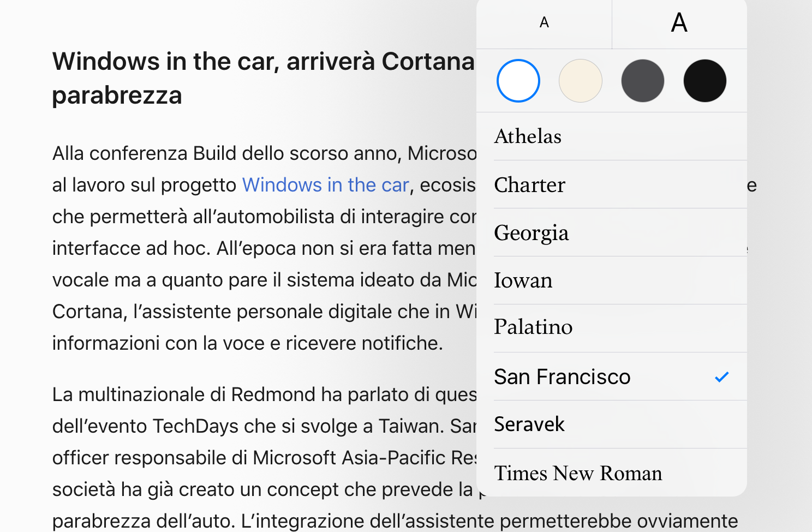Click the word 'parabrezza' in the headline
The width and height of the screenshot is (812, 532).
pyautogui.click(x=117, y=95)
